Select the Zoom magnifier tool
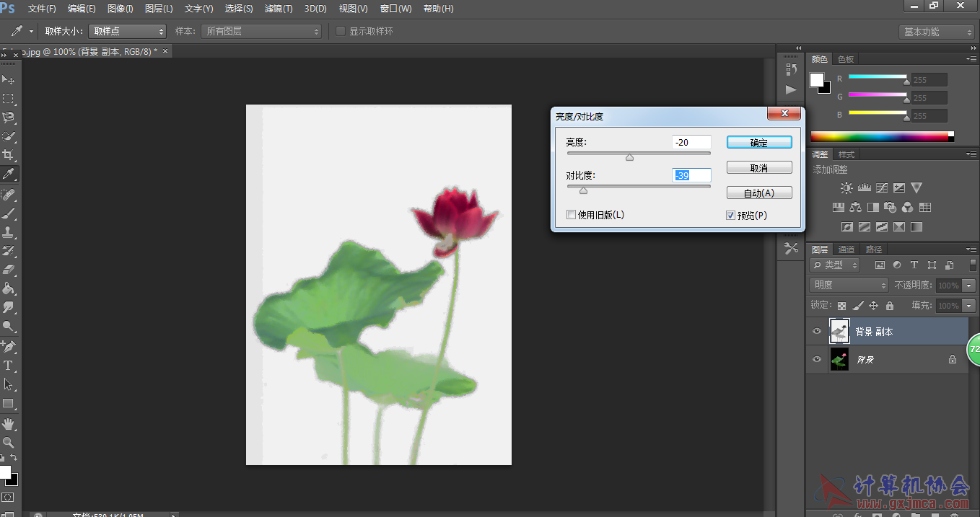Screen dimensions: 980x517 [x=9, y=442]
